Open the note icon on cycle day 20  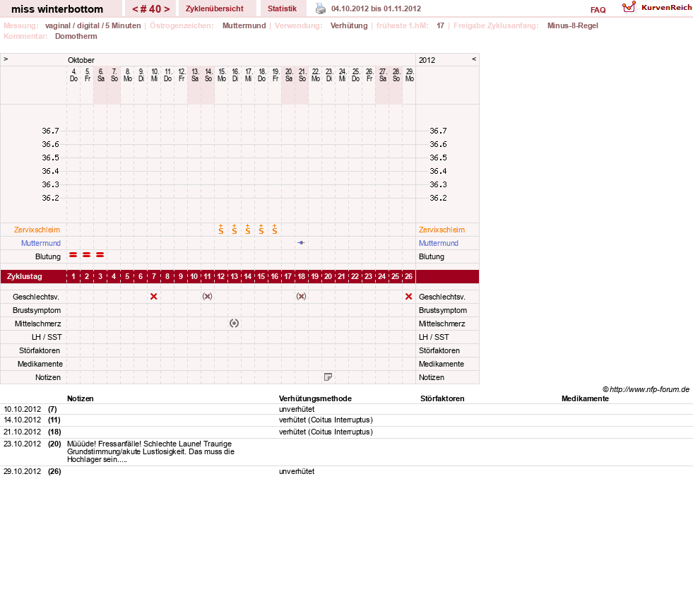pyautogui.click(x=328, y=377)
